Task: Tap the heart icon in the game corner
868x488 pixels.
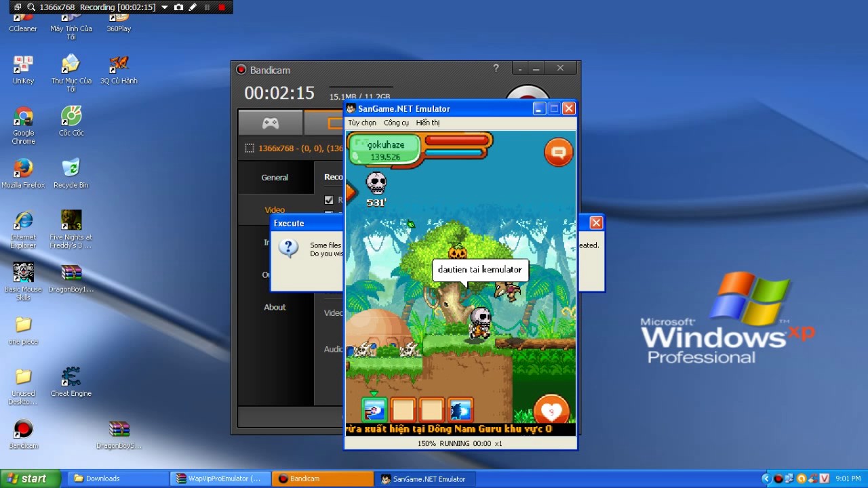Action: coord(551,410)
